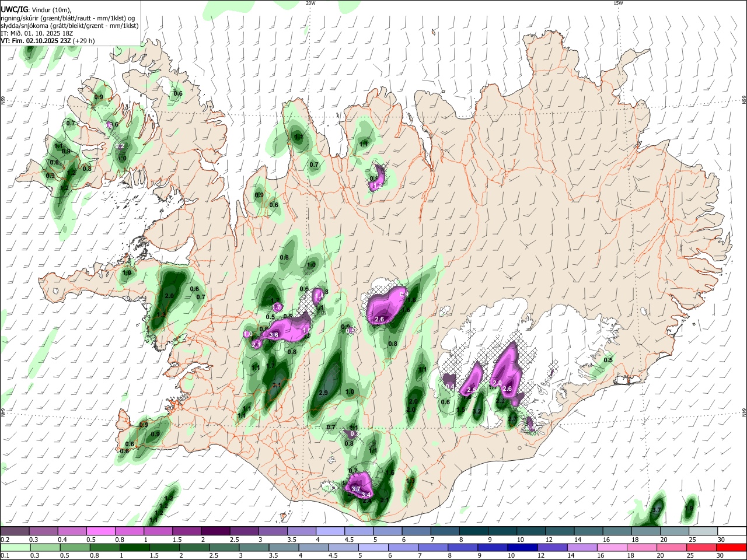Select the dark teal 8 swatch in upper legend
747x560 pixels.
point(473,531)
